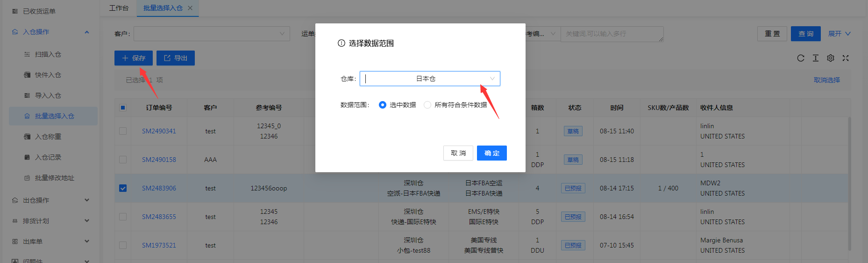Image resolution: width=868 pixels, height=263 pixels.
Task: Click the fullscreen expand icon
Action: click(845, 58)
